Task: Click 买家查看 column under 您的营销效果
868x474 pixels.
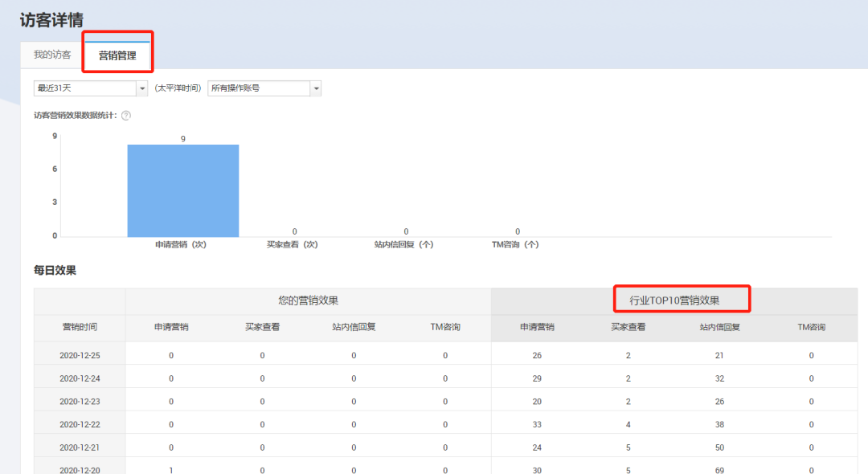Action: coord(262,327)
